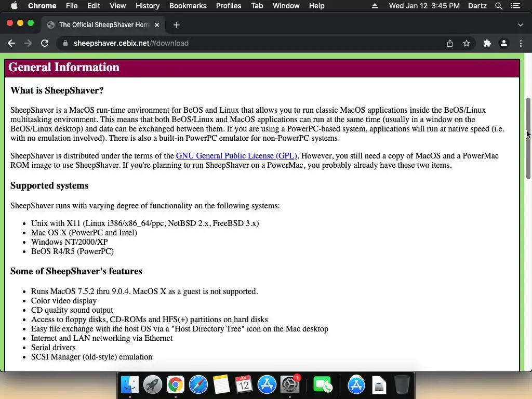532x399 pixels.
Task: Reload the SheepShaver page
Action: (x=45, y=43)
